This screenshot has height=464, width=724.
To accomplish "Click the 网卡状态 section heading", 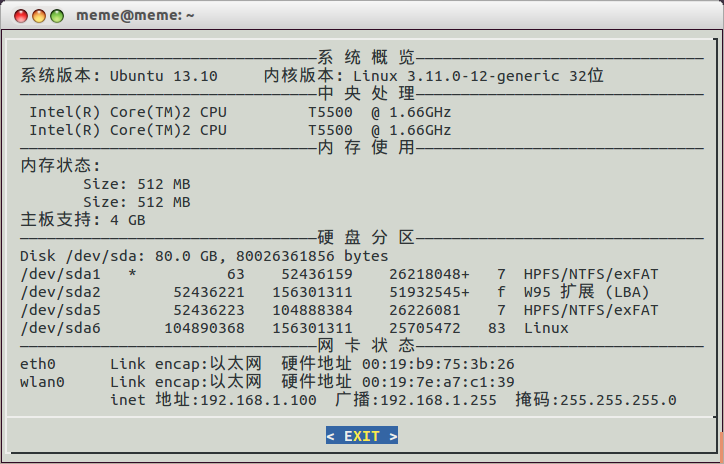I will click(366, 345).
